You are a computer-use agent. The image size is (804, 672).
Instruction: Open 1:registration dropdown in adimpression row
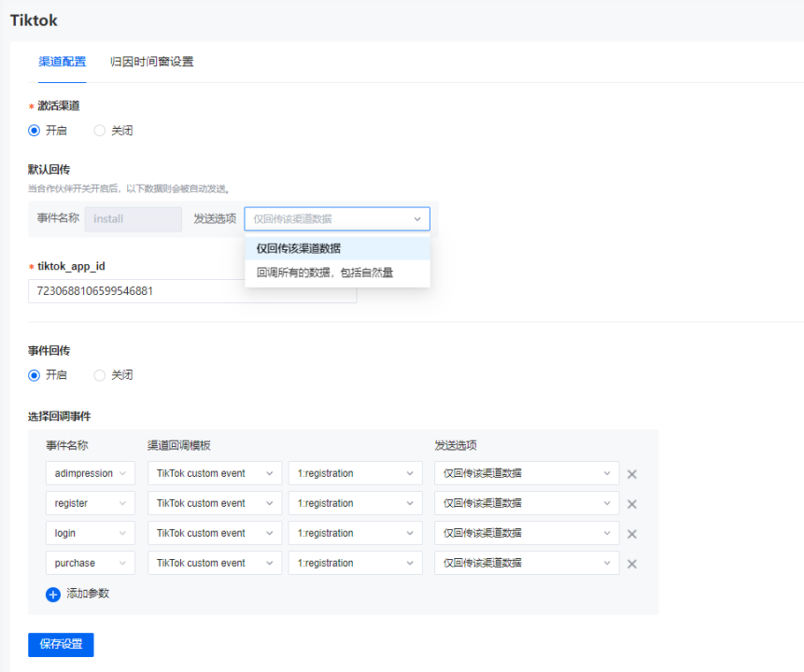pos(356,473)
